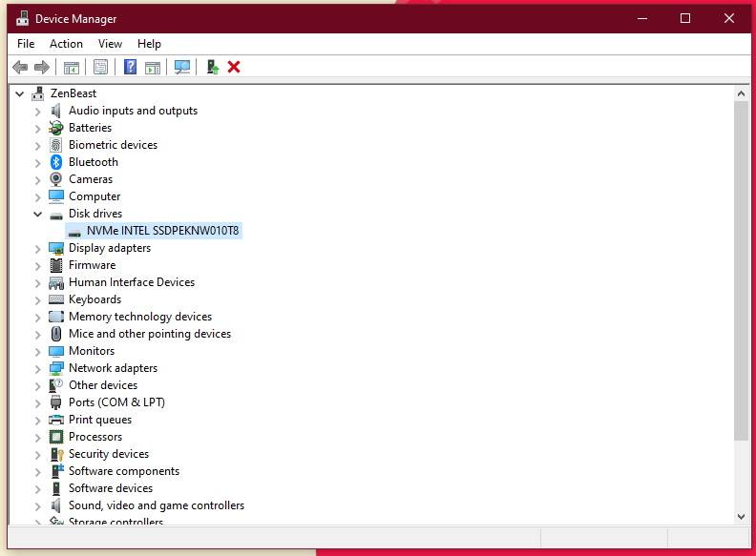Click the Processors category icon

tap(56, 437)
